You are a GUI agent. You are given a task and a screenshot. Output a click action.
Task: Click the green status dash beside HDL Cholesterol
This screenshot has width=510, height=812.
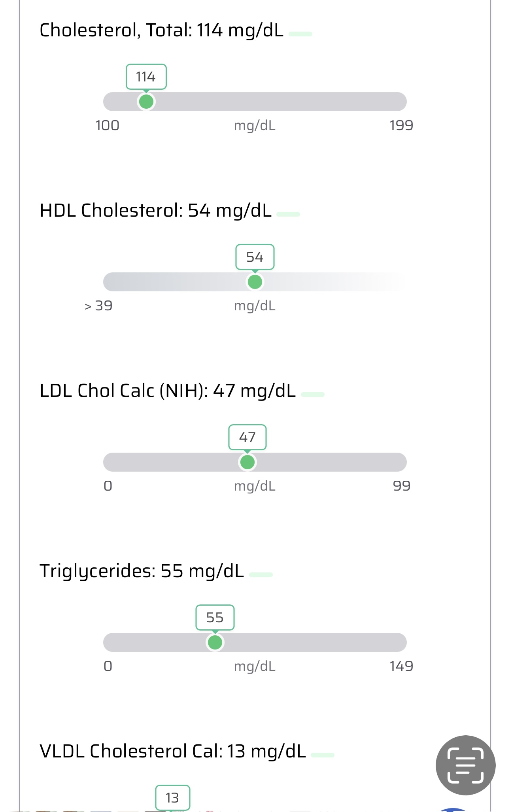click(x=288, y=214)
